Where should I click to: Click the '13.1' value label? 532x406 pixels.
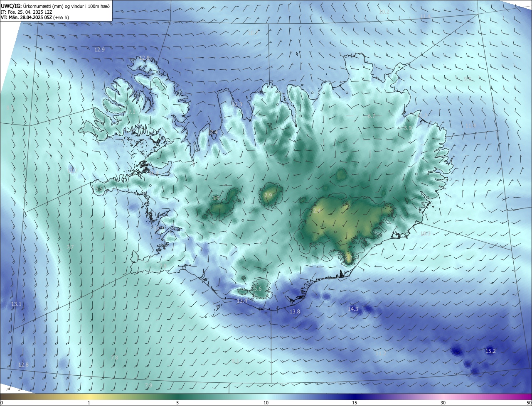click(16, 304)
